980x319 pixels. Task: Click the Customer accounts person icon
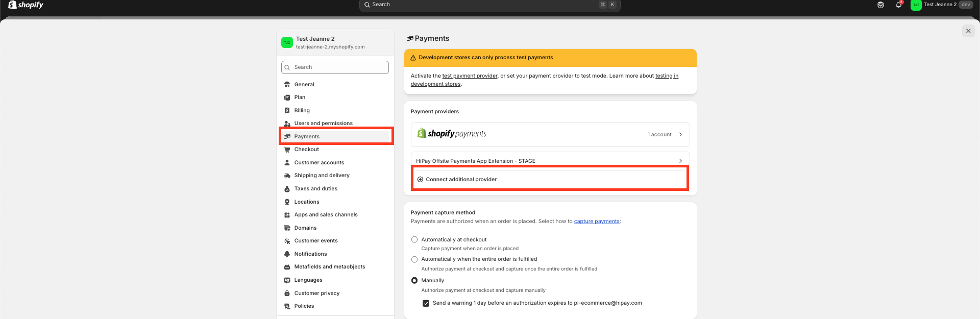(x=287, y=163)
